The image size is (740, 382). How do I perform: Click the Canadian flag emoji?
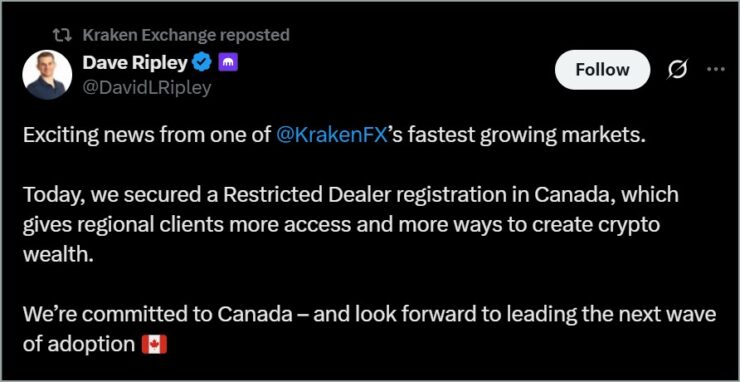(154, 344)
